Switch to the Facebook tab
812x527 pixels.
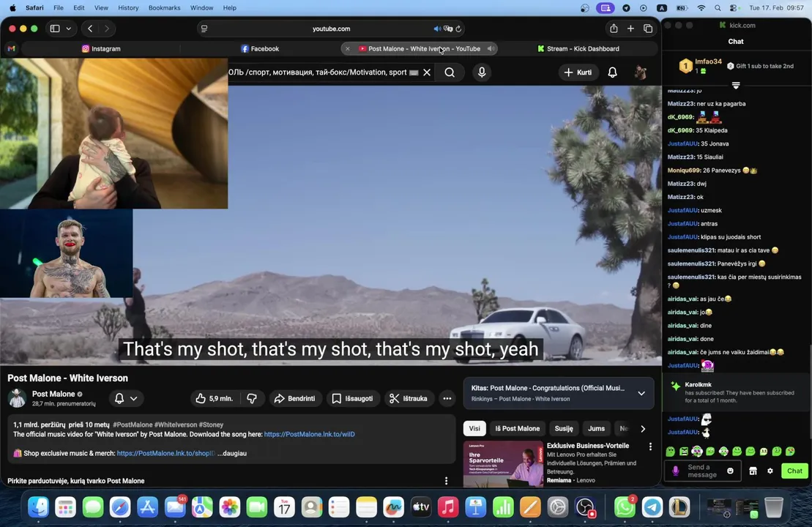point(260,48)
